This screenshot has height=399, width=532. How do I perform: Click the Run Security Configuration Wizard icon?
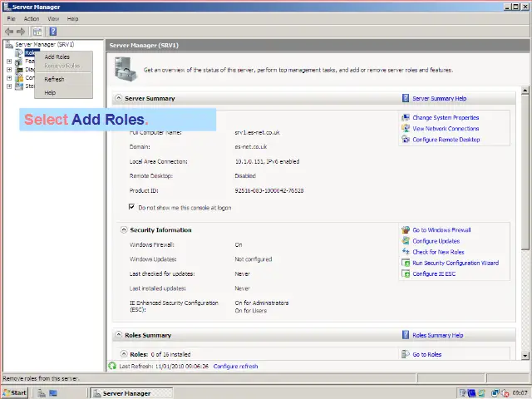pos(406,263)
